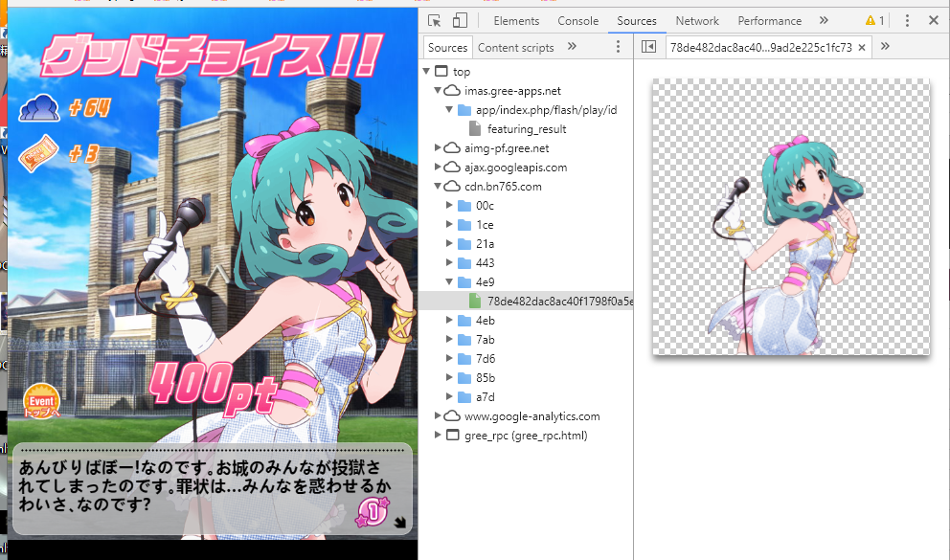
Task: Close the DevTools panel
Action: click(x=934, y=20)
